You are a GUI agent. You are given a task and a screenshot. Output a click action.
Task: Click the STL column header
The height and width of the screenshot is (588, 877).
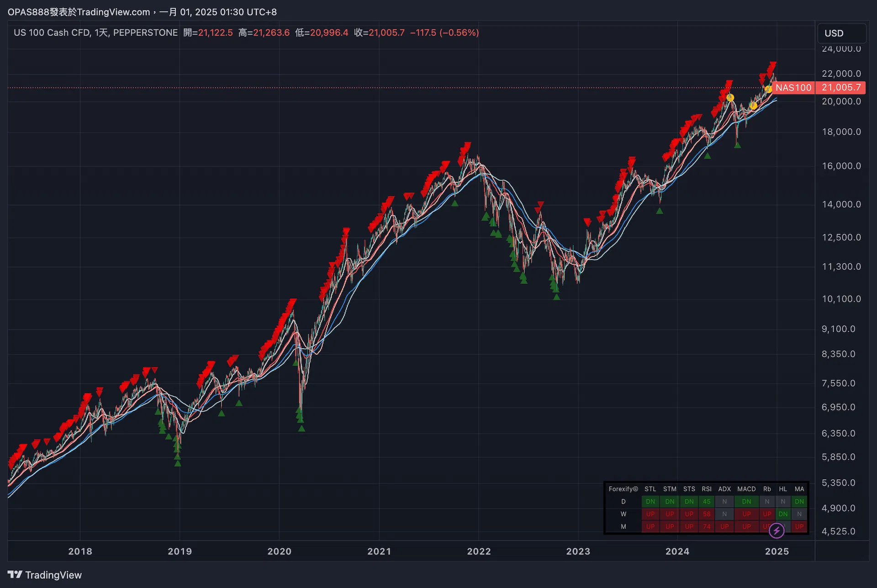650,489
